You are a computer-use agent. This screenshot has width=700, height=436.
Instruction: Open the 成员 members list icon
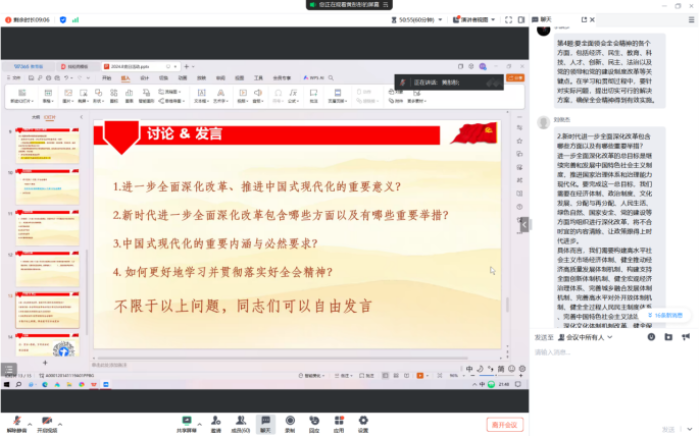240,421
